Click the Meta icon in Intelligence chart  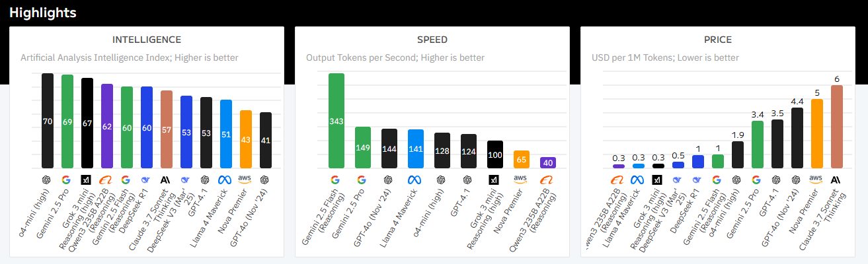click(x=226, y=180)
